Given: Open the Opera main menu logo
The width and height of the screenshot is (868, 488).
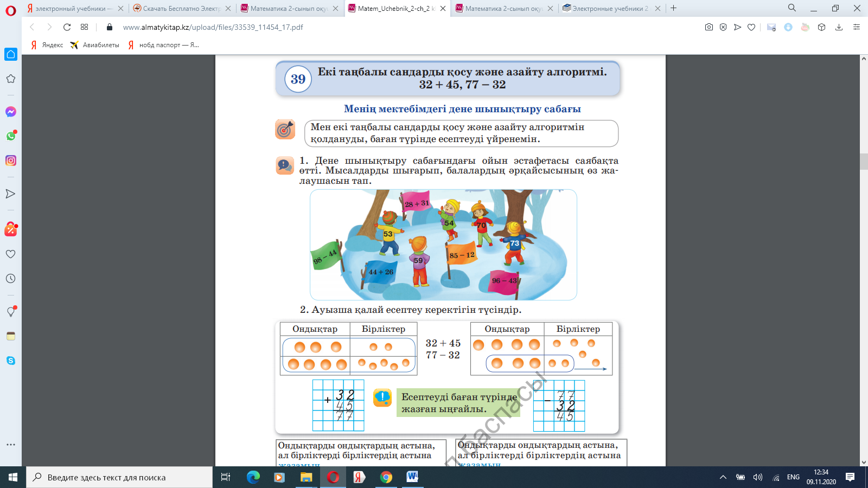Looking at the screenshot, I should point(11,10).
